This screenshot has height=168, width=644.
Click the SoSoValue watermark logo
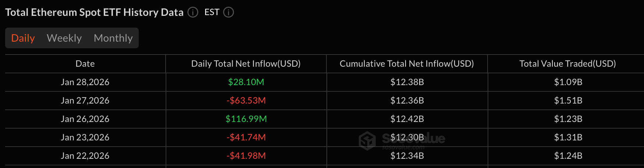pos(367,141)
